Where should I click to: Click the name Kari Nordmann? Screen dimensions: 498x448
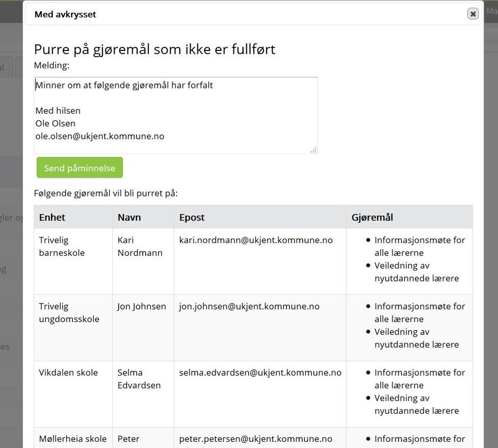pos(139,246)
